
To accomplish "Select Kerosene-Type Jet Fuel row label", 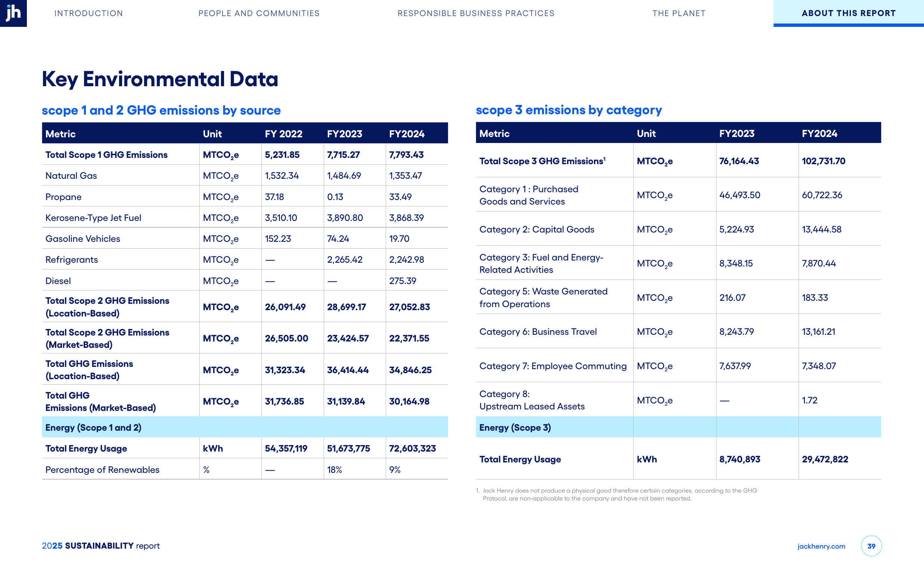I will tap(93, 218).
